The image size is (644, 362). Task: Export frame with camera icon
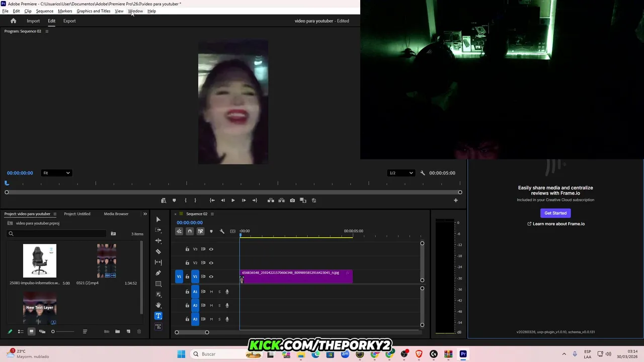point(292,201)
